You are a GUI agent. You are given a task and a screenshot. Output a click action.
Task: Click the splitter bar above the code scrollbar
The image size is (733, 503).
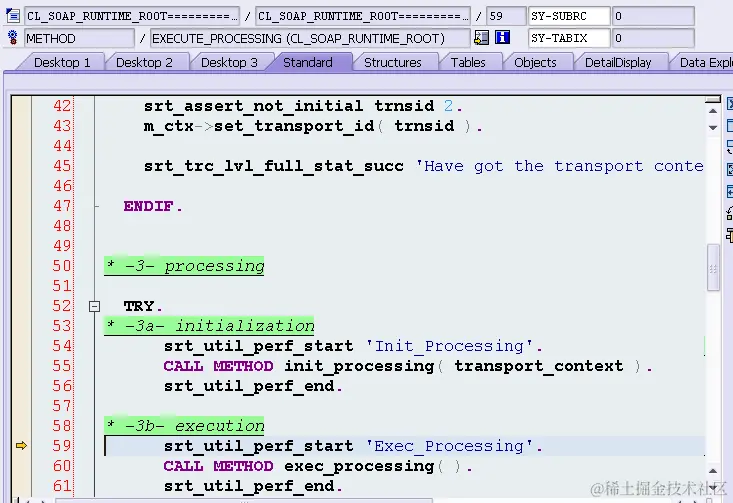[713, 100]
